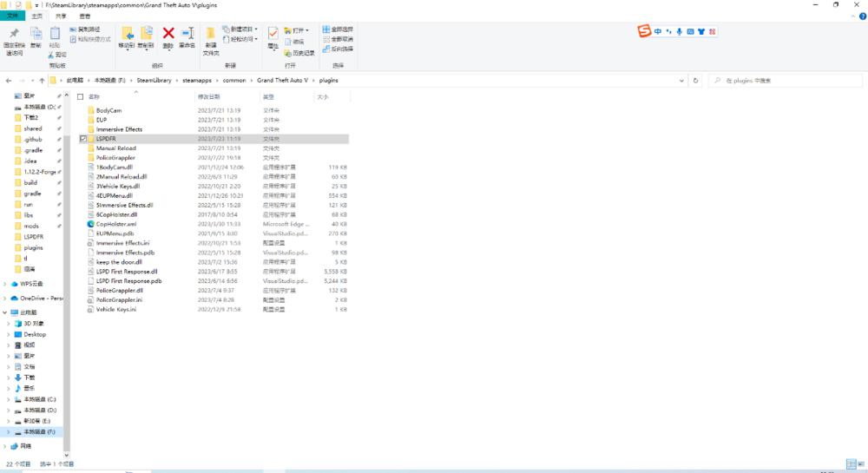Click the New Folder (新建文件夹) icon
868x473 pixels.
(x=211, y=38)
